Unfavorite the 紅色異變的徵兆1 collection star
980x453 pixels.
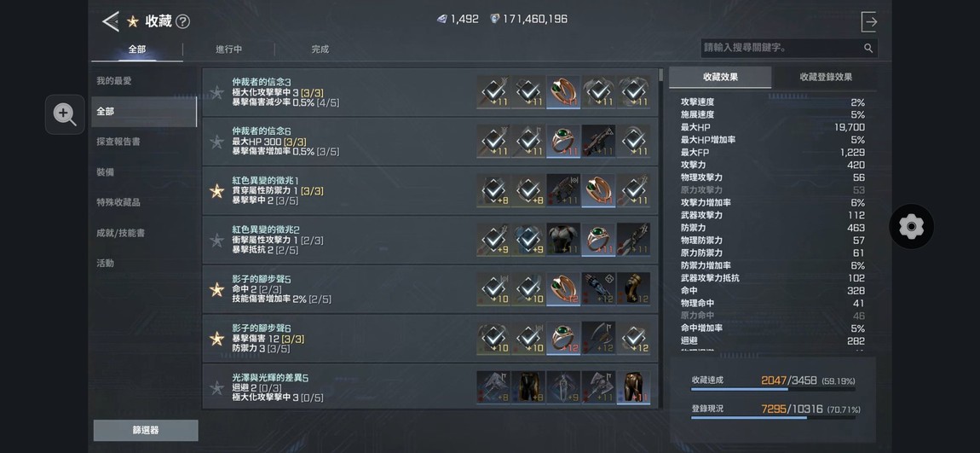[216, 191]
